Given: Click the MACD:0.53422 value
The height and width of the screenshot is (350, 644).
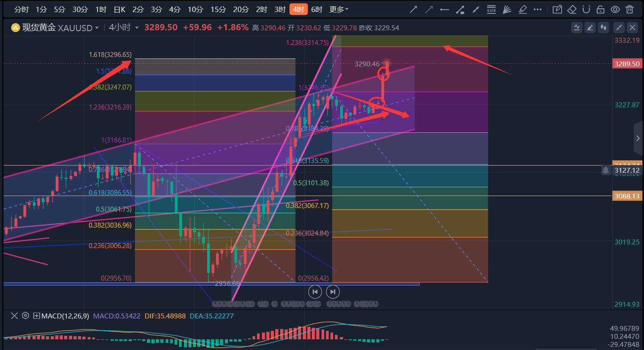Looking at the screenshot, I should [x=116, y=316].
